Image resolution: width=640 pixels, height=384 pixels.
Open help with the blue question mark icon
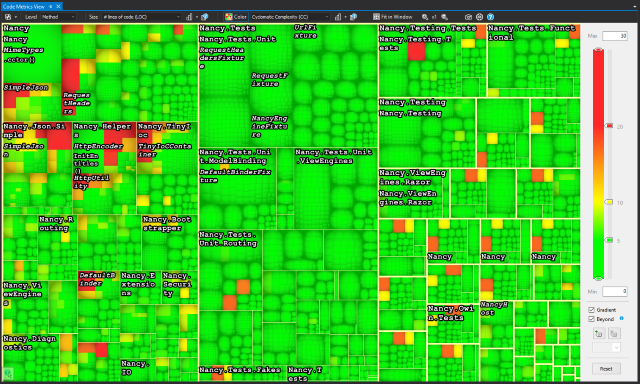tap(491, 17)
